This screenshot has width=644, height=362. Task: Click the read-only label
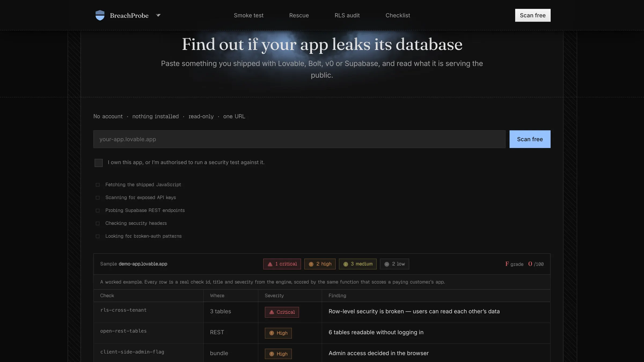point(201,116)
